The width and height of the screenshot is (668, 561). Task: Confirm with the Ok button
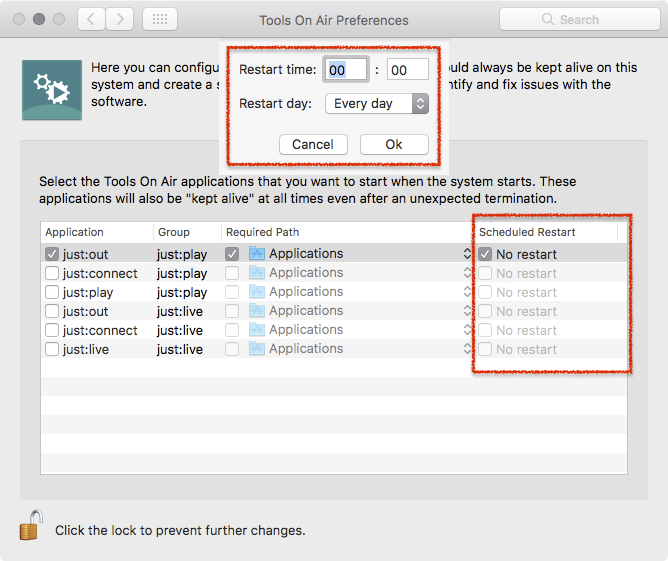pyautogui.click(x=394, y=144)
